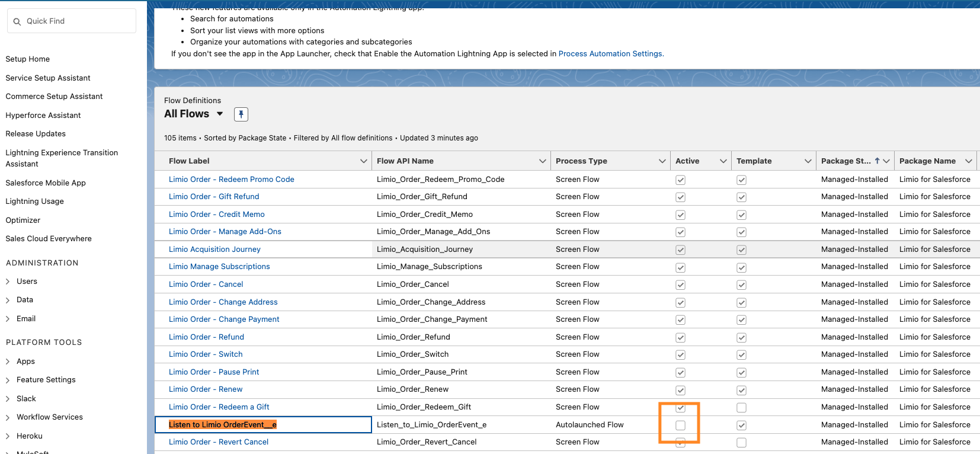Open Limio Order - Cancel flow
Image resolution: width=980 pixels, height=454 pixels.
point(206,284)
